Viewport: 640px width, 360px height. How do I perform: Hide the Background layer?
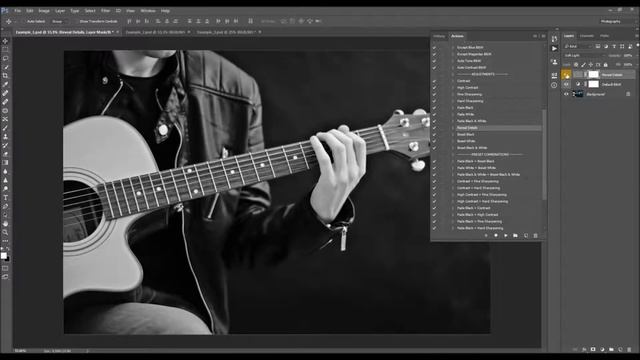coord(566,94)
